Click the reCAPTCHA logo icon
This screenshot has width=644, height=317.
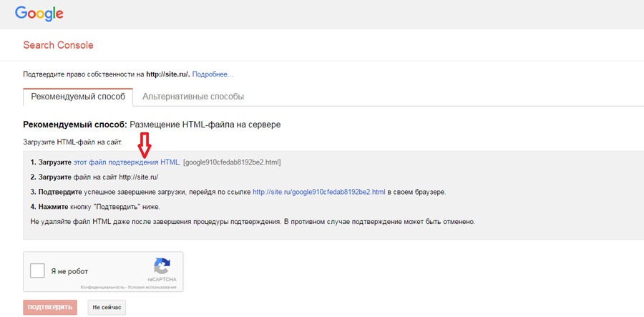click(x=162, y=265)
